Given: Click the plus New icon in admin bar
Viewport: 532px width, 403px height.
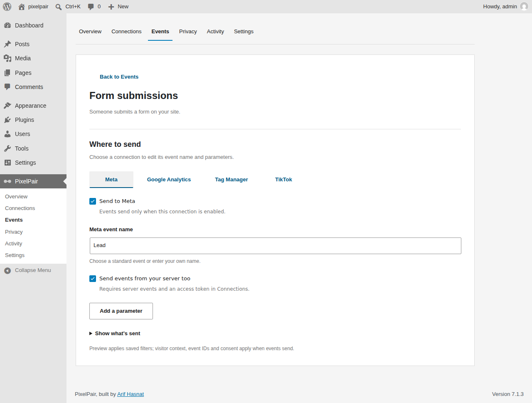Looking at the screenshot, I should click(x=111, y=7).
